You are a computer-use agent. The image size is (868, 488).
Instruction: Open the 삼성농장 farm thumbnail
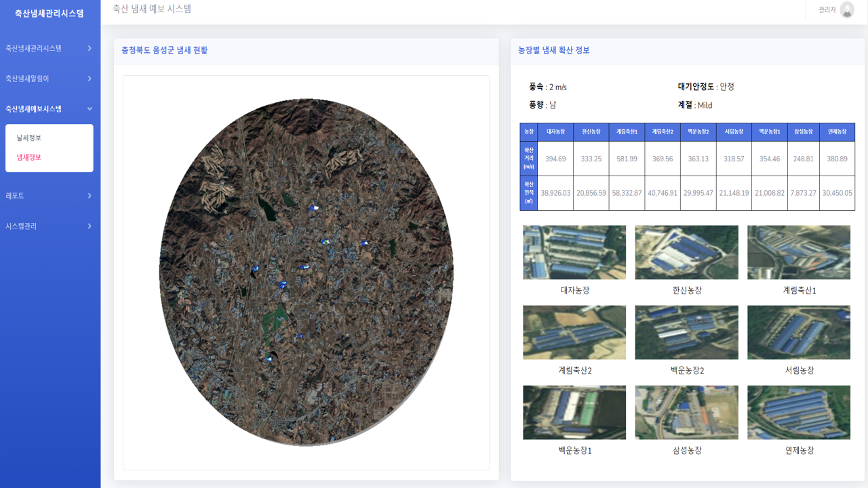point(686,412)
